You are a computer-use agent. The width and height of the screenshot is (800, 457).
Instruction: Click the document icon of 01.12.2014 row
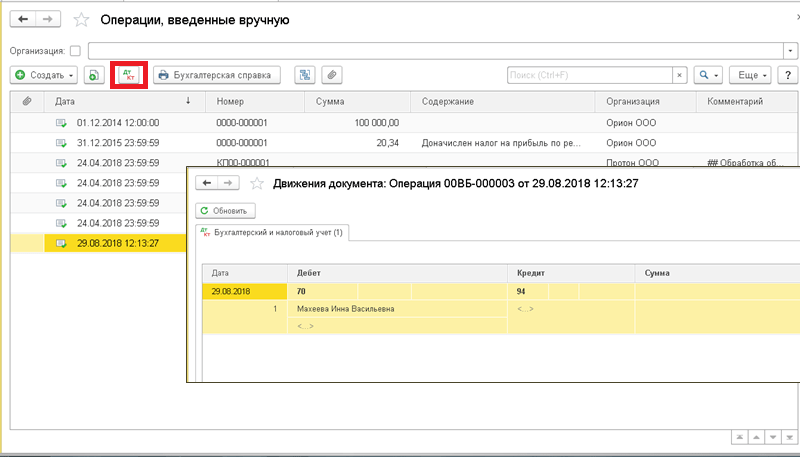coord(61,123)
